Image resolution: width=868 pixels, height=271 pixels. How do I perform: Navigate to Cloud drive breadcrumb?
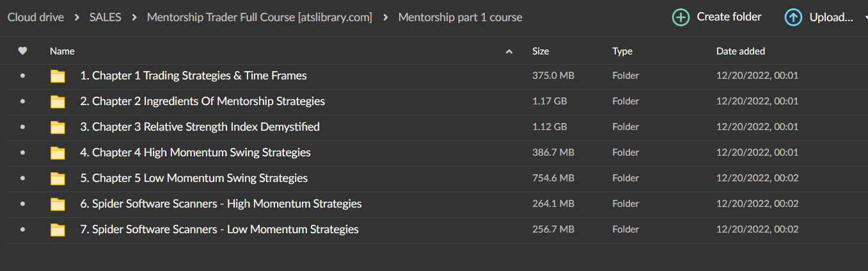(35, 17)
